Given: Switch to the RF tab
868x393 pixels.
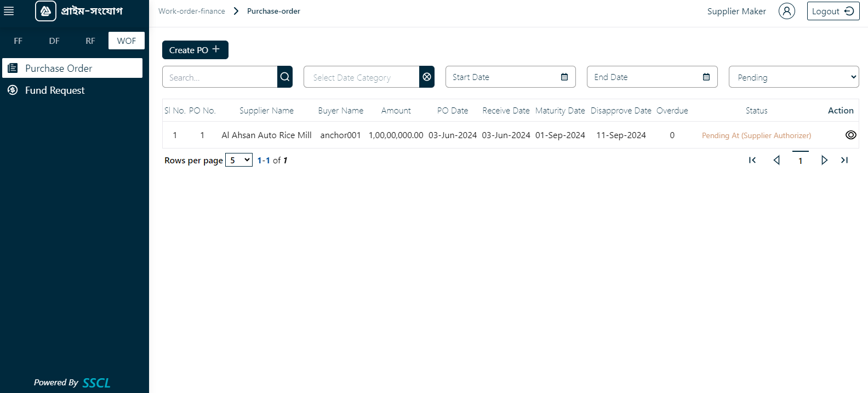Looking at the screenshot, I should click(90, 41).
